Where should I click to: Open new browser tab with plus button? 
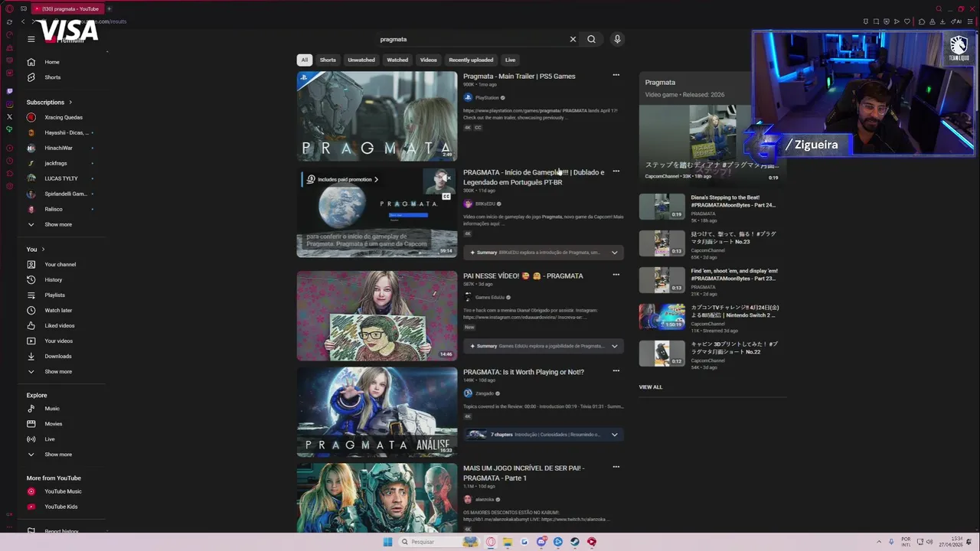click(x=109, y=8)
